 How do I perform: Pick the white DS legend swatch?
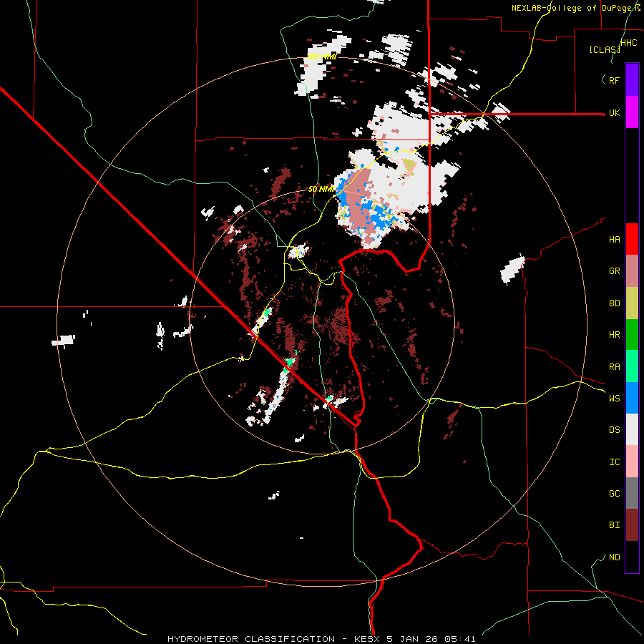point(632,429)
